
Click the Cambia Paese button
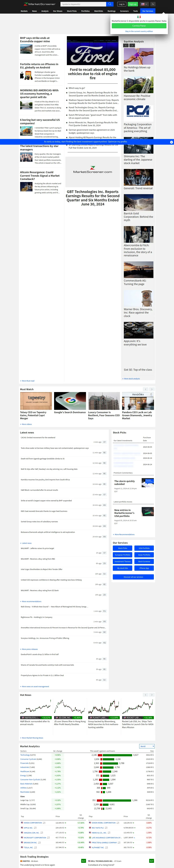tap(139, 26)
